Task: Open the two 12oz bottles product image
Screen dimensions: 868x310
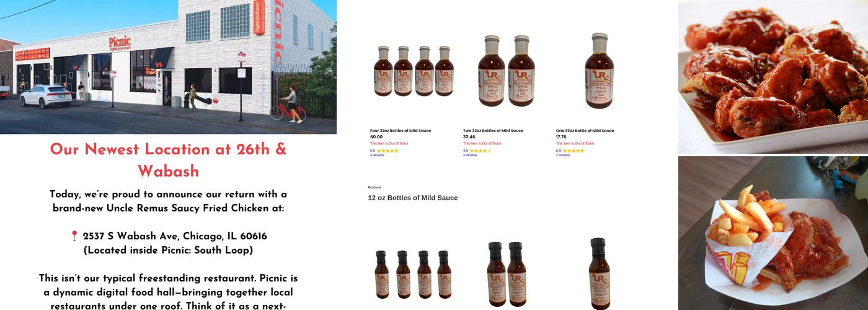Action: pyautogui.click(x=506, y=274)
